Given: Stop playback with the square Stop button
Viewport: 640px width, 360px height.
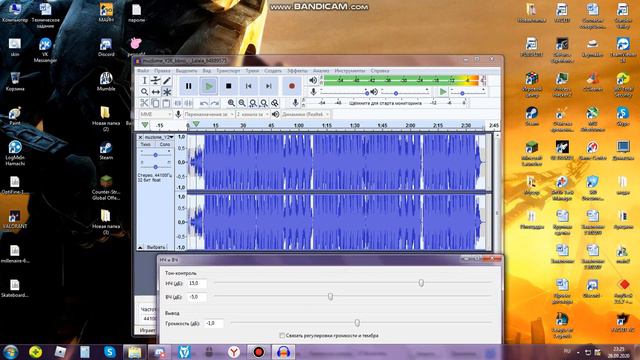Looking at the screenshot, I should pos(229,86).
